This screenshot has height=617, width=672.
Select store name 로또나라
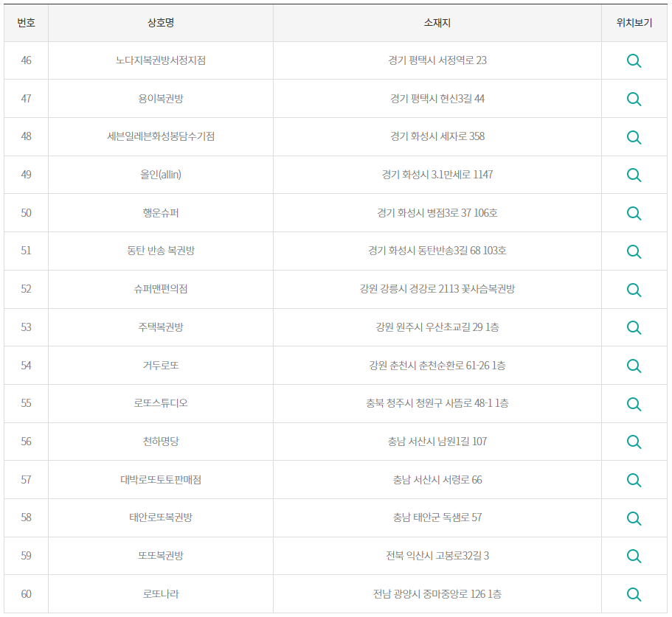tap(161, 594)
